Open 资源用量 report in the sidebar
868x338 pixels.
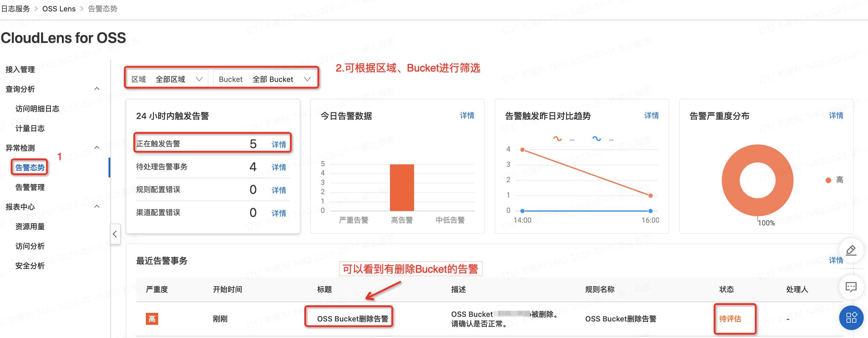coord(30,226)
